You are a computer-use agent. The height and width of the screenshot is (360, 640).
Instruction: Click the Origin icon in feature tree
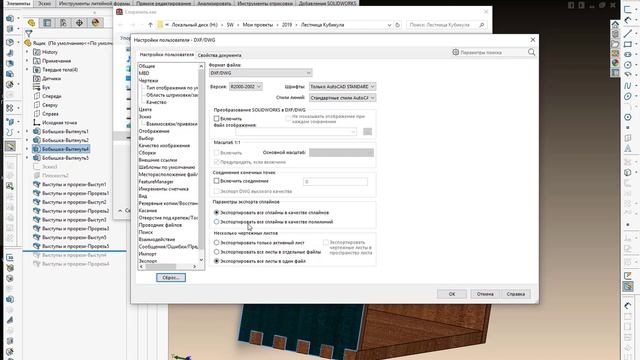[x=36, y=122]
